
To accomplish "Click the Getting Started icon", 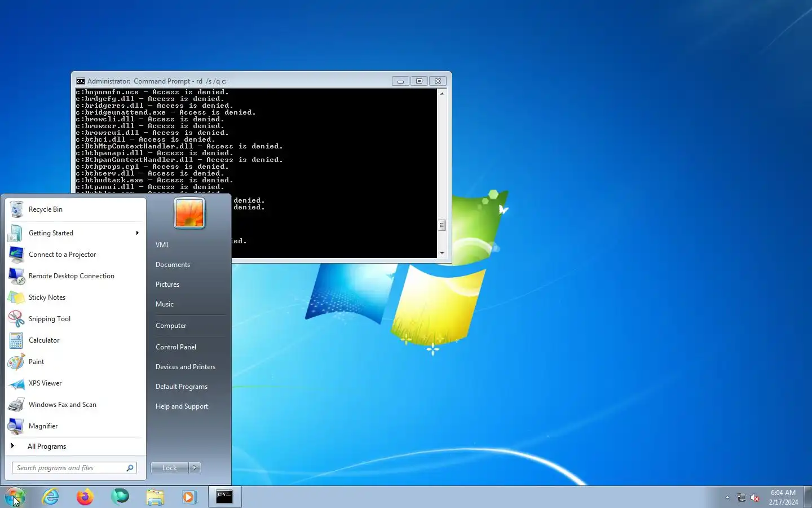I will tap(16, 233).
